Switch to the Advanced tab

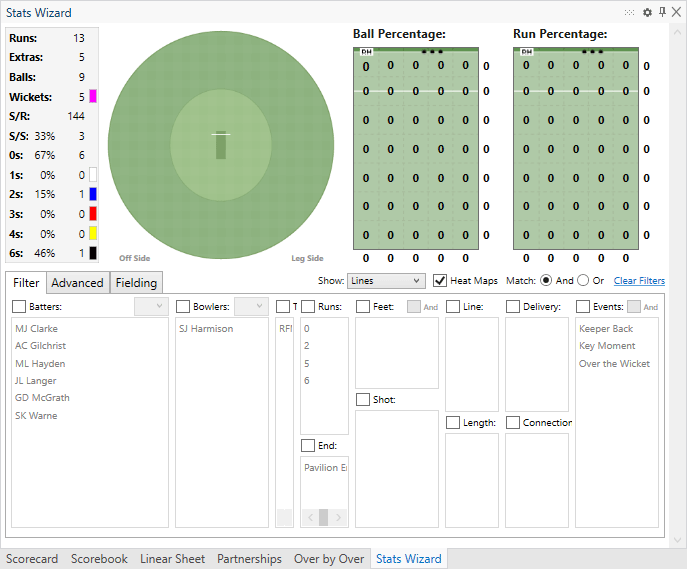click(77, 283)
